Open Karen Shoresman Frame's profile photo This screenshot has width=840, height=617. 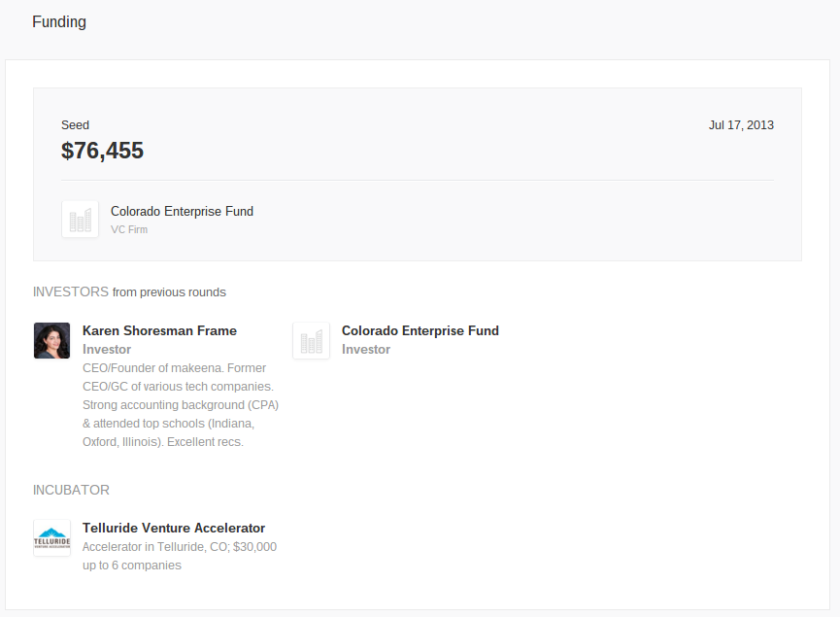pyautogui.click(x=51, y=341)
